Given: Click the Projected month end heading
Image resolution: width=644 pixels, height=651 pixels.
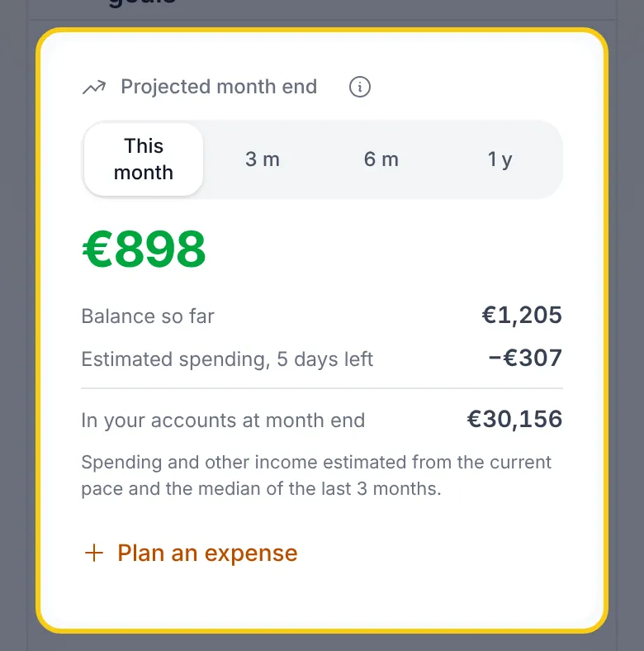Looking at the screenshot, I should [x=219, y=87].
